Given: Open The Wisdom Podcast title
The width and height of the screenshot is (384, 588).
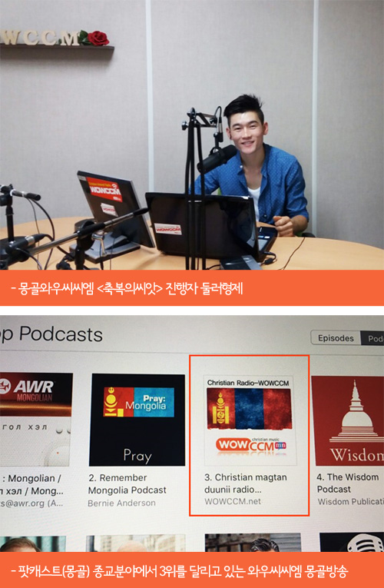Looking at the screenshot, I should coord(348,483).
